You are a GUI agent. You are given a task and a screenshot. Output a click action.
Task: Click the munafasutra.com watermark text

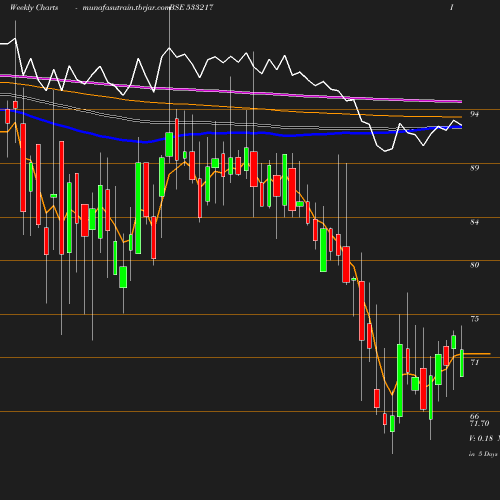coord(126,8)
